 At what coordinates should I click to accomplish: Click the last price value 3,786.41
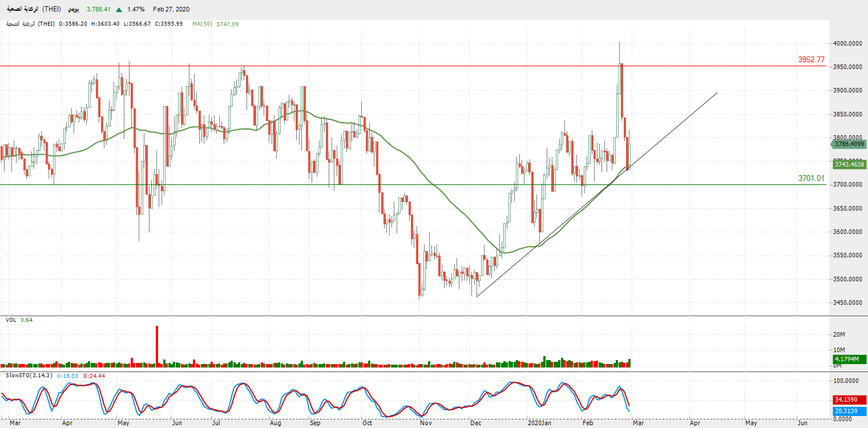click(99, 10)
